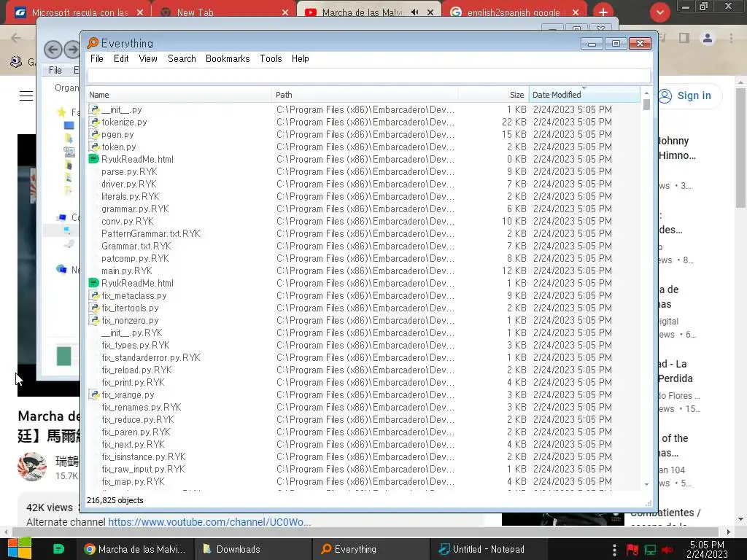Switch to Downloads taskbar button

253,549
